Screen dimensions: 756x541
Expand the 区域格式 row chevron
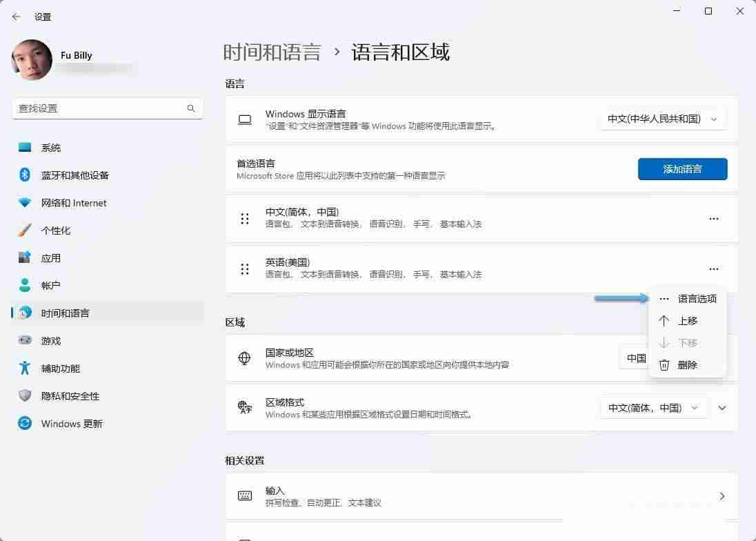point(722,408)
